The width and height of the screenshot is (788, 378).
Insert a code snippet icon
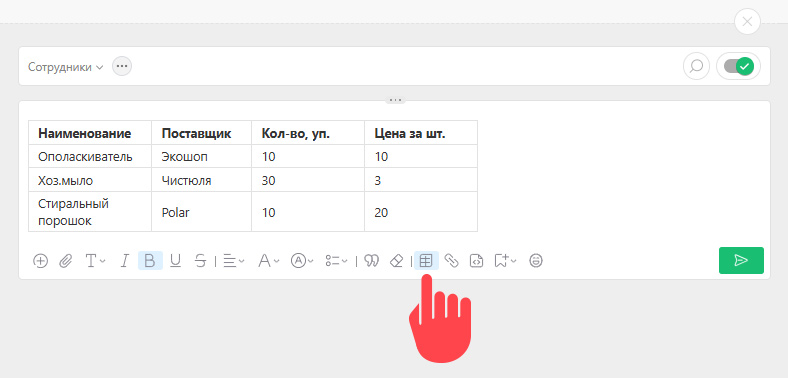point(476,261)
